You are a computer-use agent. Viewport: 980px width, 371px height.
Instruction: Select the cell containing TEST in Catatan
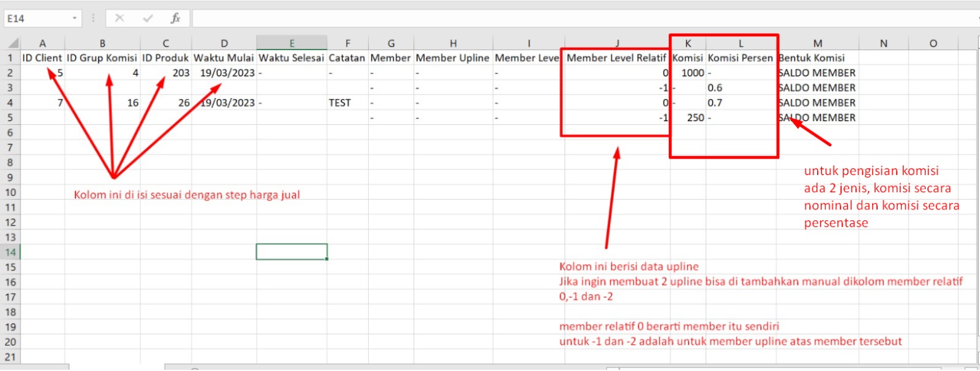(x=347, y=103)
